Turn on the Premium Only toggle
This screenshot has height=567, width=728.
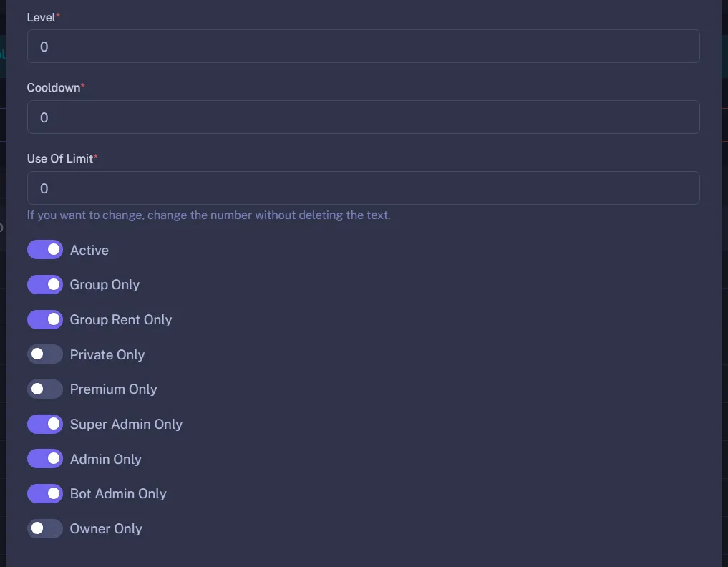(x=44, y=389)
